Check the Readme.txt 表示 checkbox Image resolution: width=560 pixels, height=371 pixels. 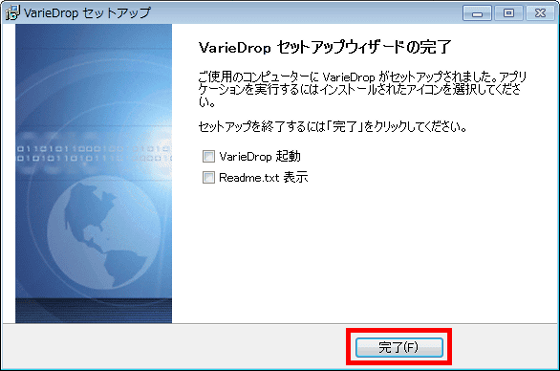pyautogui.click(x=209, y=177)
